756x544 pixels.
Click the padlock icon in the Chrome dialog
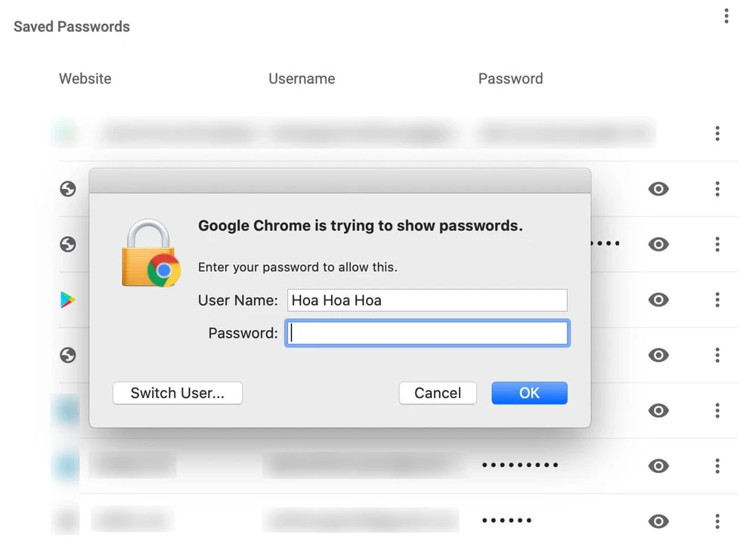150,253
